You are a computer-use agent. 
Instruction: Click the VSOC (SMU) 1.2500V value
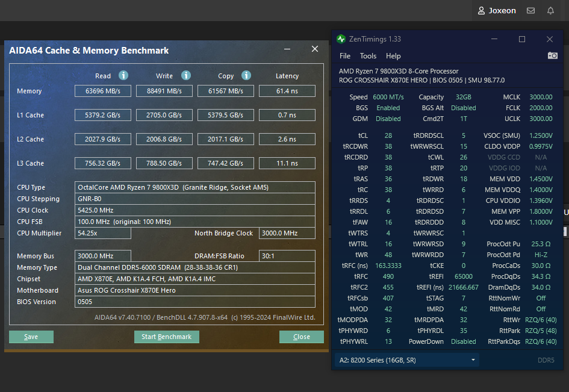[x=541, y=135]
